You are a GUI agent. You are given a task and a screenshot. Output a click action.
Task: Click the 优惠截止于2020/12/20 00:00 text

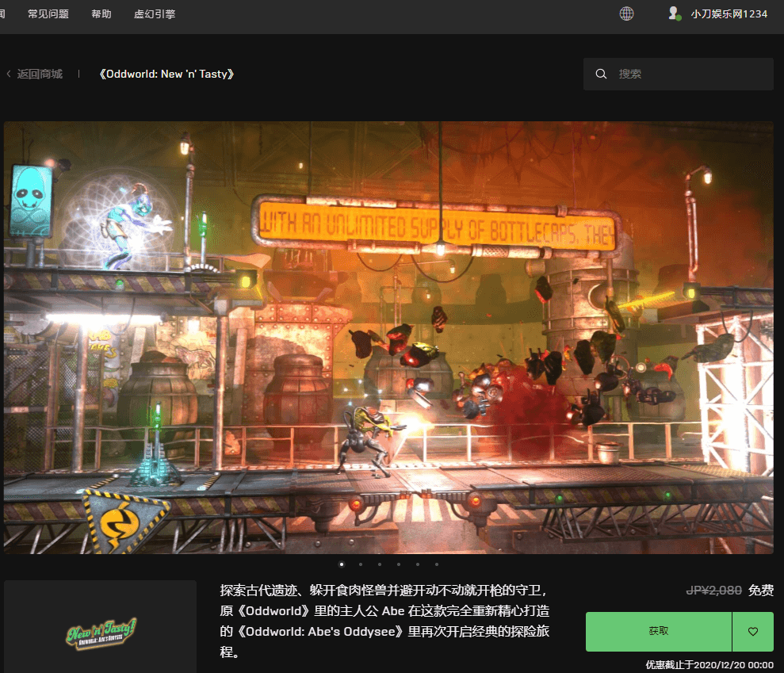click(709, 665)
